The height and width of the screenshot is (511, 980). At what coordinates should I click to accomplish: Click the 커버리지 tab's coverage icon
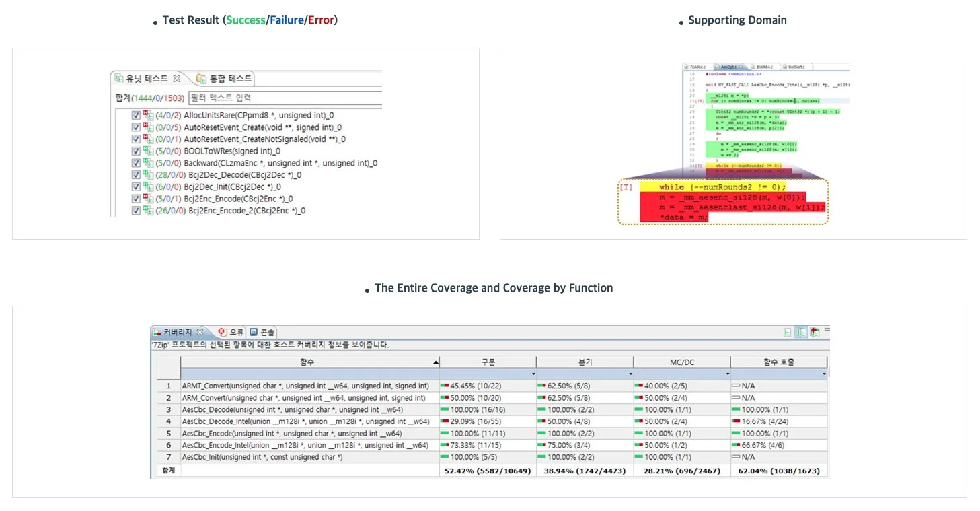click(157, 332)
